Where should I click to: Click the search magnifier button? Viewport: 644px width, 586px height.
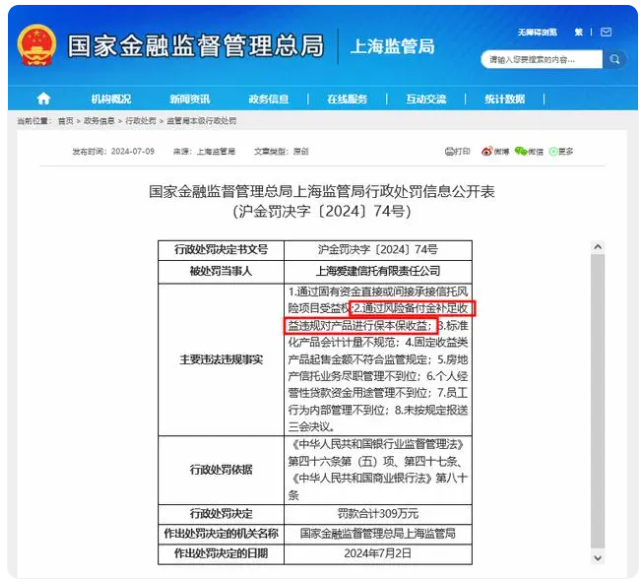614,60
